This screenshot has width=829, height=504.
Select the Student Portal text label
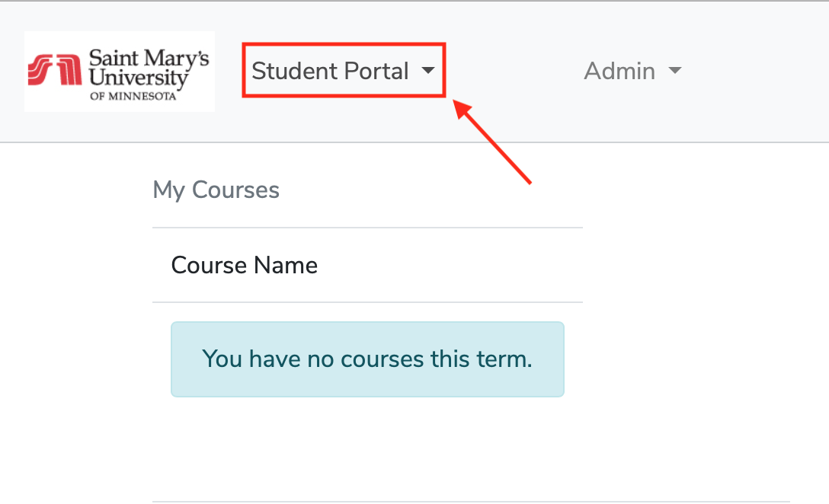click(x=331, y=71)
